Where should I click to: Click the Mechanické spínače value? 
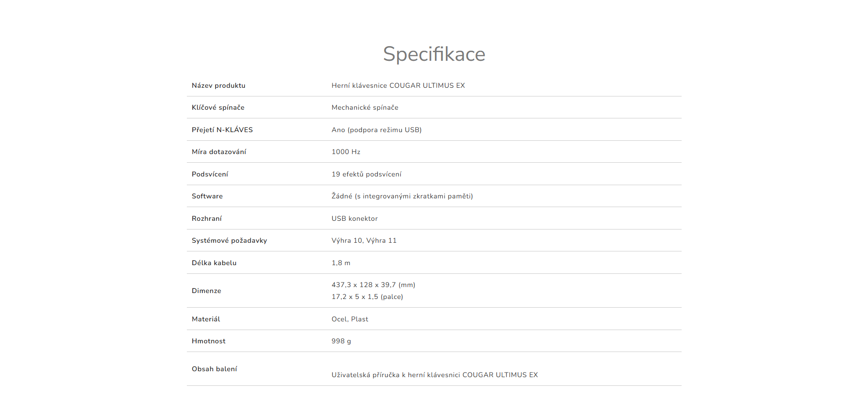point(365,107)
